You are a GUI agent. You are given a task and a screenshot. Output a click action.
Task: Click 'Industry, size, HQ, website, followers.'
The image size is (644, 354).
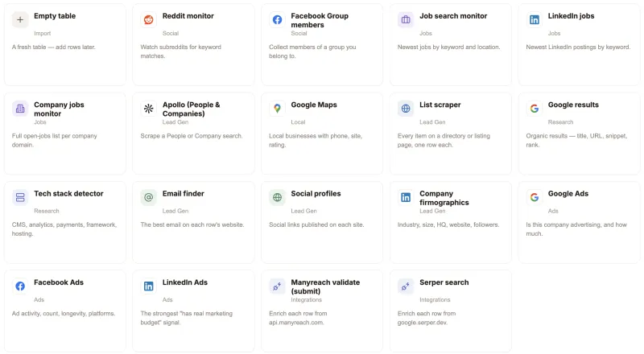pos(448,224)
